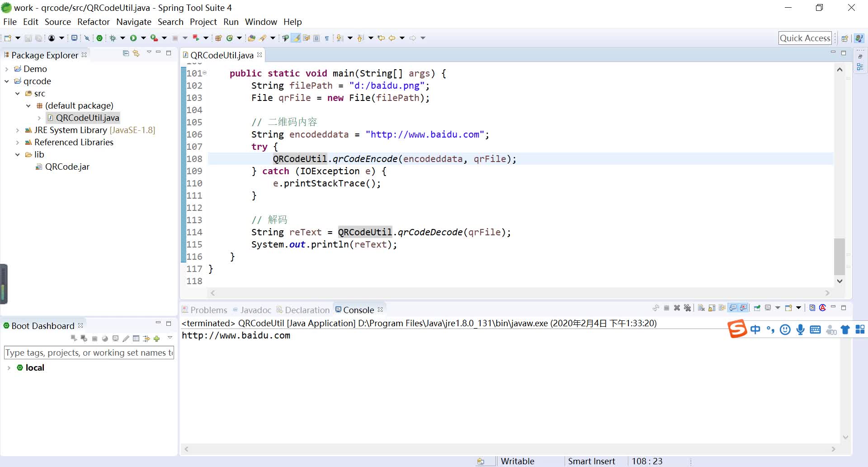Collapse All in Package Explorer
868x467 pixels.
126,53
